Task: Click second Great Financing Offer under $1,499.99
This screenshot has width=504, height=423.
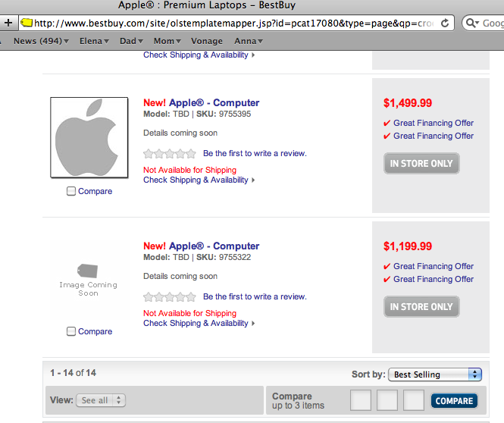Action: (x=434, y=136)
